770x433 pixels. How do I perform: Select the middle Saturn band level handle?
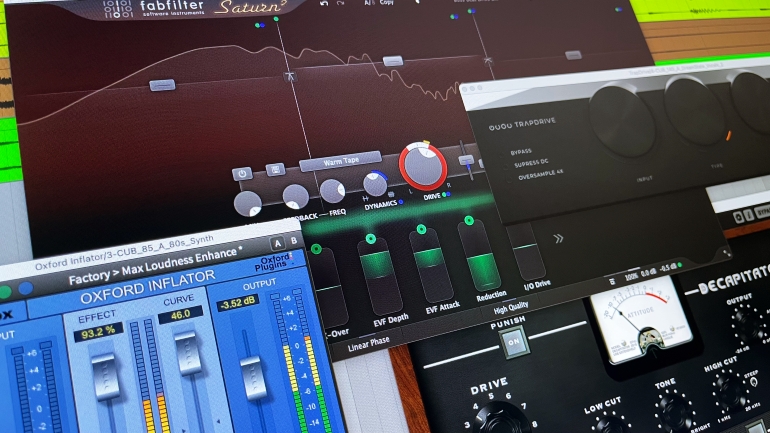click(x=393, y=61)
